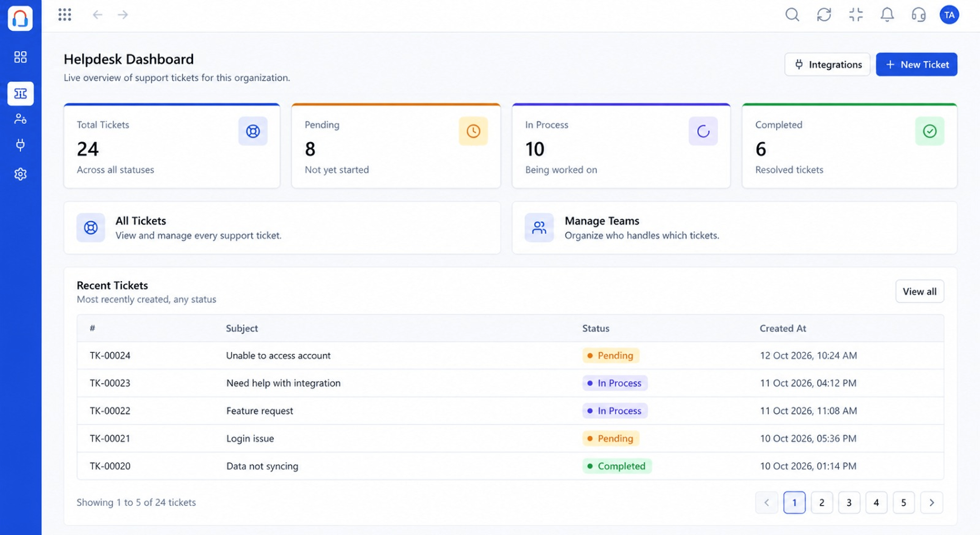980x535 pixels.
Task: Click the Integrations button
Action: coord(827,64)
